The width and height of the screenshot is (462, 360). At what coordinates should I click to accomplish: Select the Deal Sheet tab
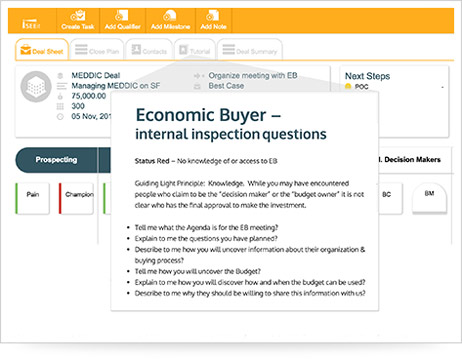(x=42, y=50)
